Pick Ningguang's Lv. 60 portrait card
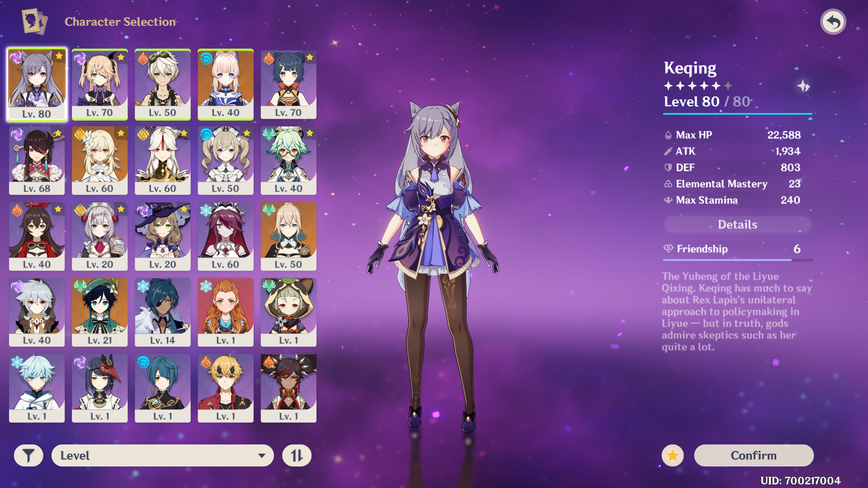 coord(163,160)
